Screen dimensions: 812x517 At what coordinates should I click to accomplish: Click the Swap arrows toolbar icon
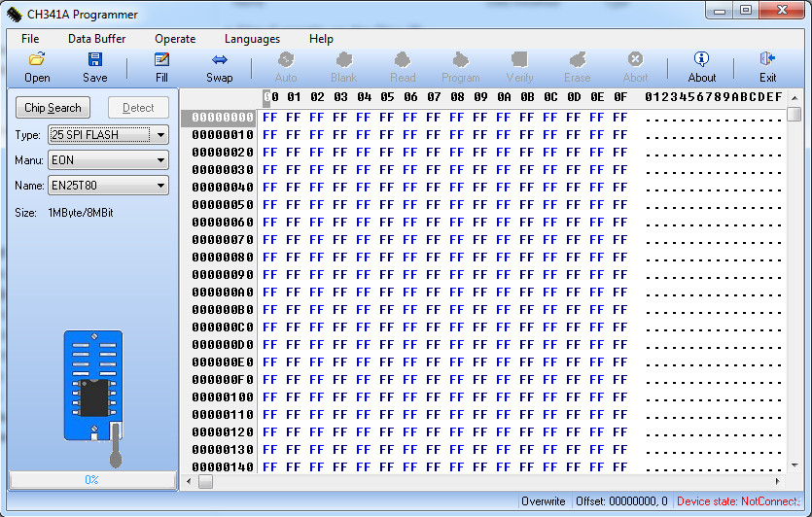220,59
